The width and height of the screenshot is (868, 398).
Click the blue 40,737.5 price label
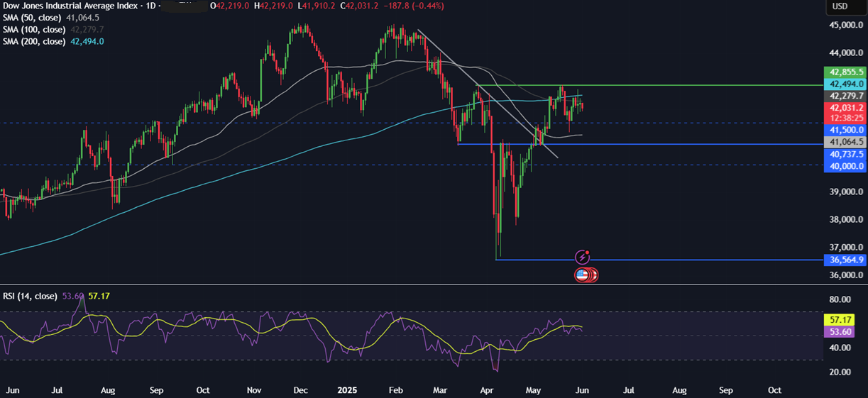pyautogui.click(x=845, y=154)
